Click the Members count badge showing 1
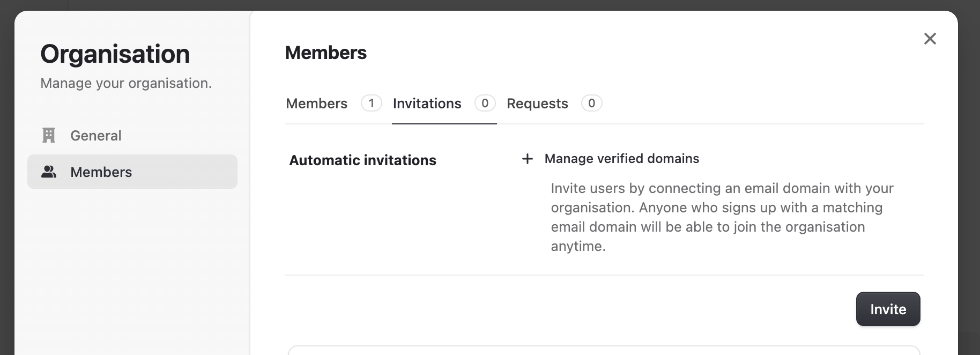 coord(372,103)
